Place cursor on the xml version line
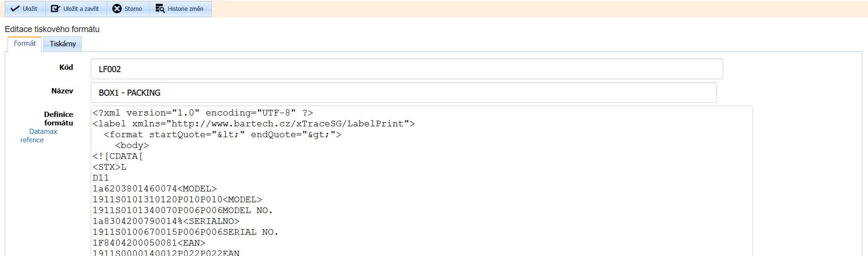This screenshot has height=256, width=868. (203, 113)
